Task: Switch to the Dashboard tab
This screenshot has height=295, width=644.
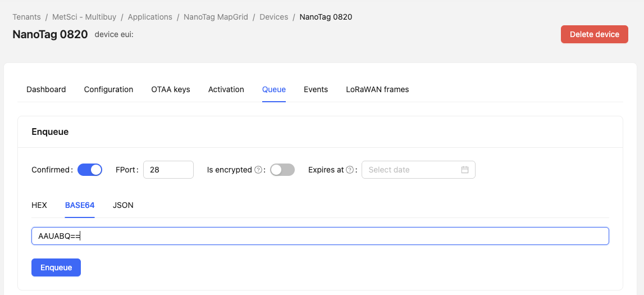Action: coord(46,89)
